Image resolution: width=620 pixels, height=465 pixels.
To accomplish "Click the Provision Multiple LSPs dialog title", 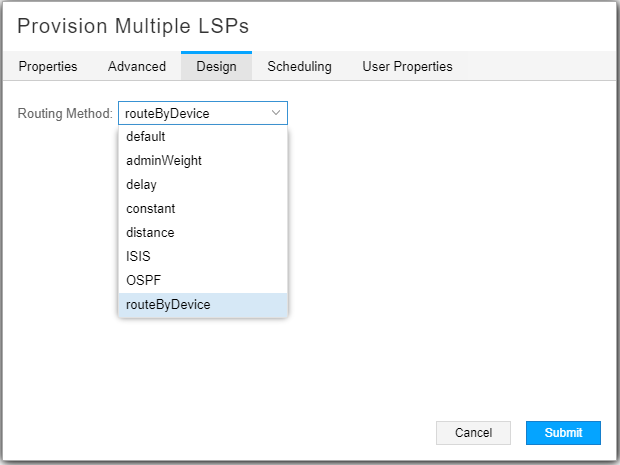I will [133, 27].
